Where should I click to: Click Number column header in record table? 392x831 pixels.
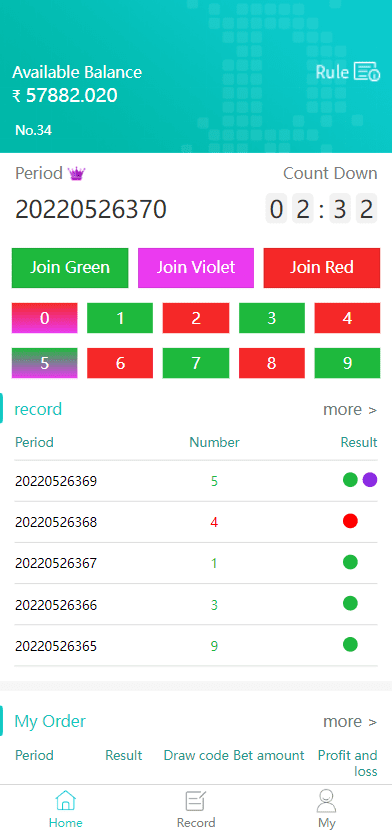coord(215,442)
